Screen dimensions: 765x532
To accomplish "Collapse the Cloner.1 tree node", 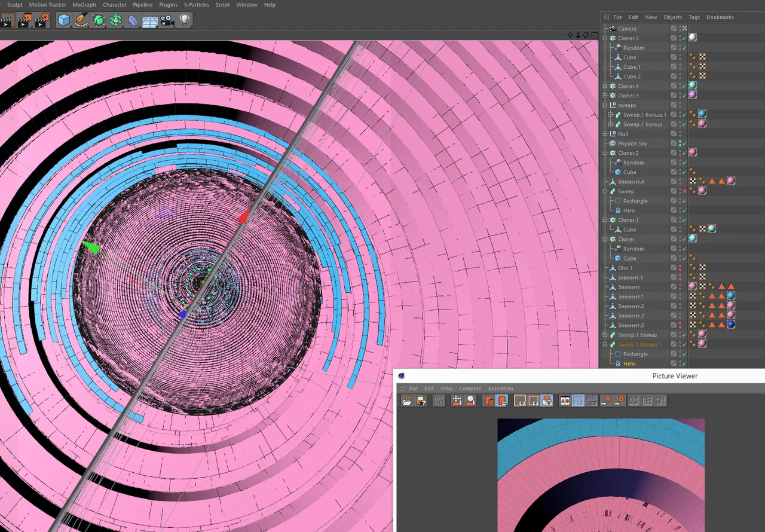I will click(605, 220).
